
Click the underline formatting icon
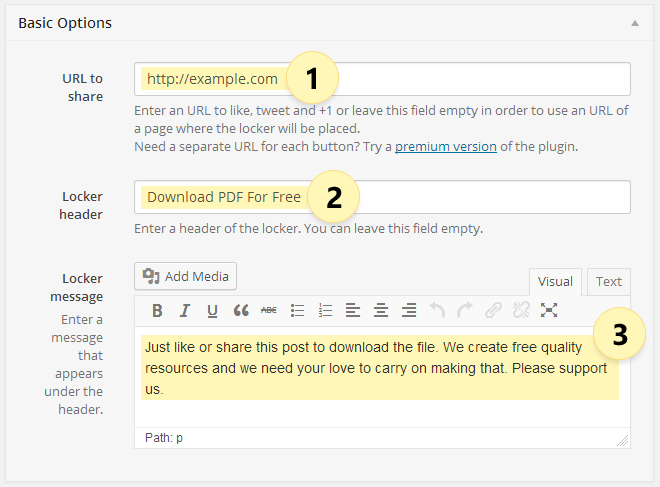[212, 310]
